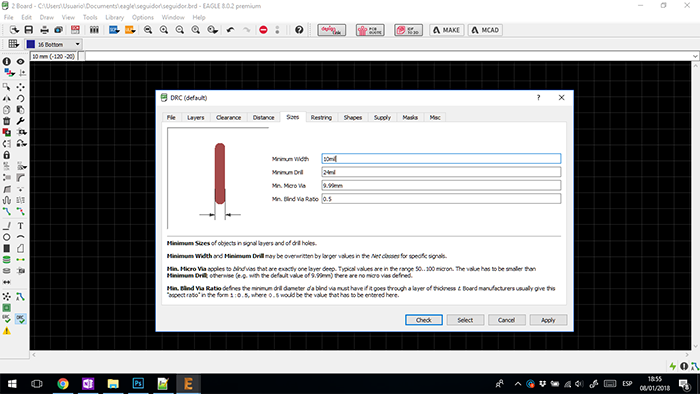
Task: Expand the command line history dropdown
Action: pyautogui.click(x=695, y=56)
